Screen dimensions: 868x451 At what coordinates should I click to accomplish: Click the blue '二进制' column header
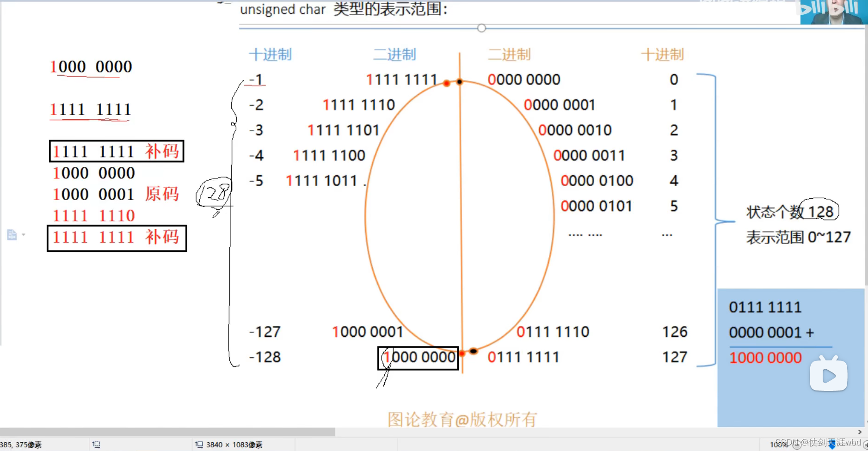(394, 55)
